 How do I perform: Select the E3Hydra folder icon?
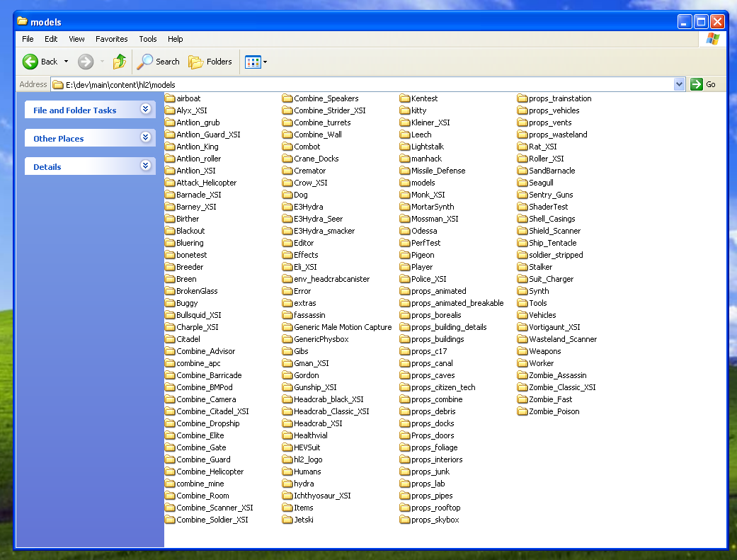tap(287, 207)
